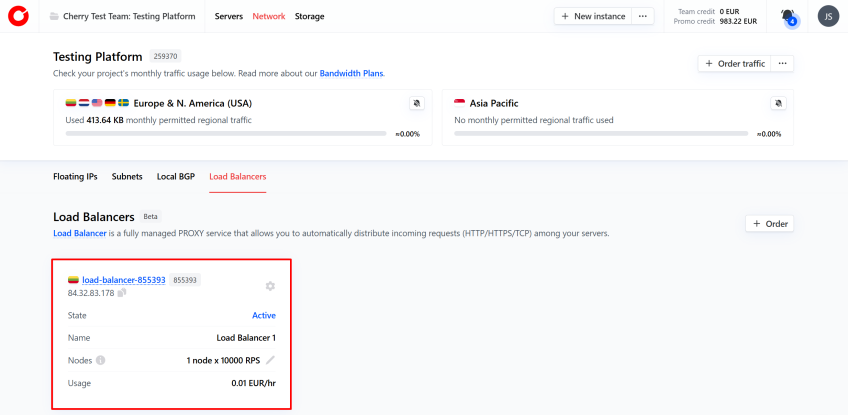
Task: Open the Local BGP tab
Action: (176, 176)
